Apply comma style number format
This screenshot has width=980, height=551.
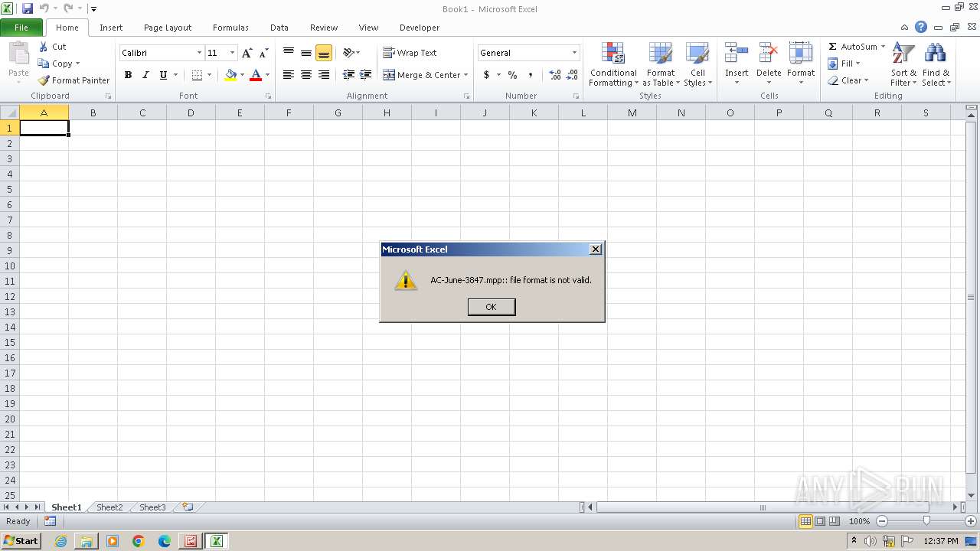pyautogui.click(x=530, y=75)
